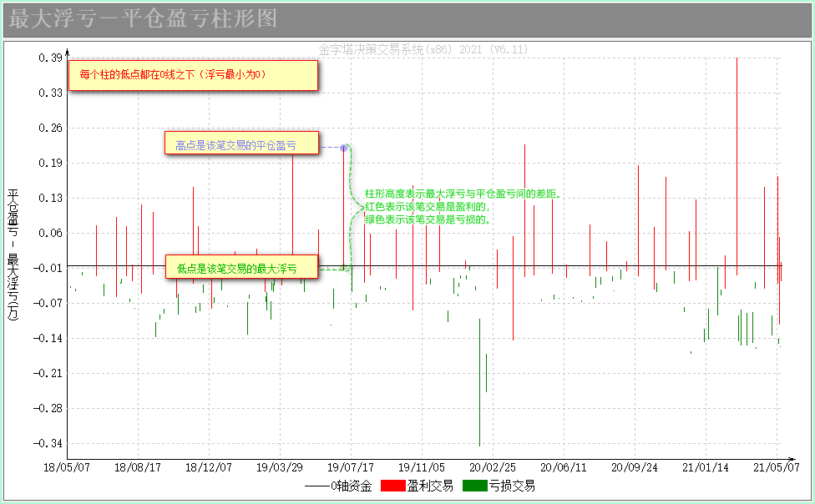Click the 高点是该笔交易的平仓盈亏 callout

pyautogui.click(x=241, y=145)
